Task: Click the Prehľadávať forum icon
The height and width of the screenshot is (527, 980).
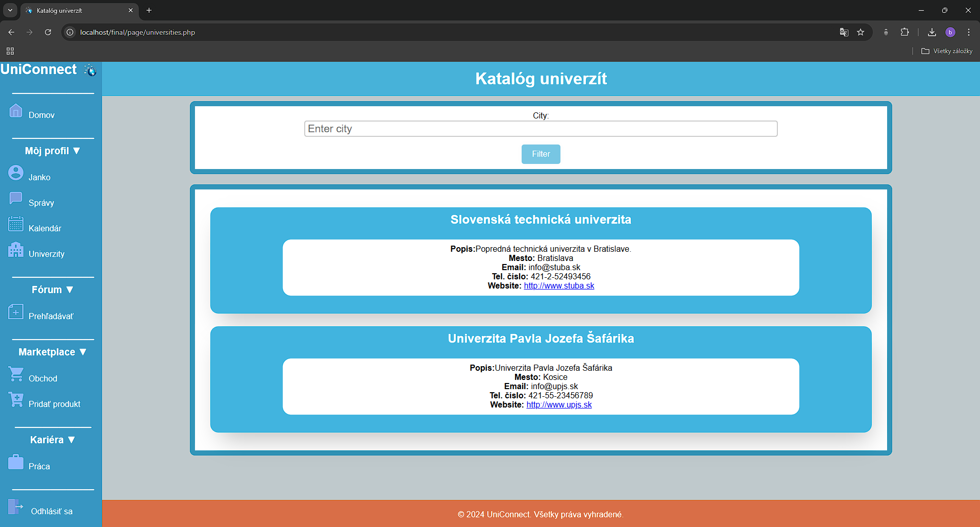Action: (x=16, y=312)
